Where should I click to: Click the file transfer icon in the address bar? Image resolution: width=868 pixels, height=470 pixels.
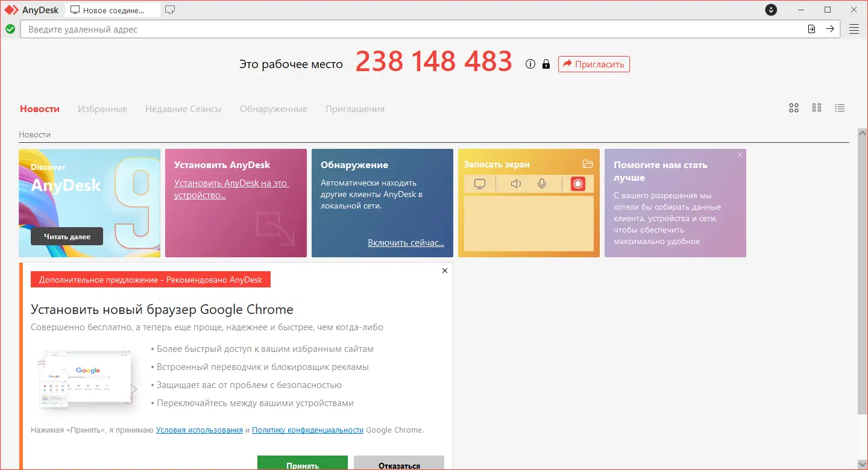[x=812, y=29]
